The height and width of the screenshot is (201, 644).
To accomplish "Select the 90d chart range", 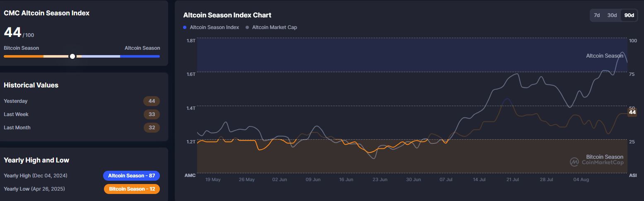I will coord(629,15).
